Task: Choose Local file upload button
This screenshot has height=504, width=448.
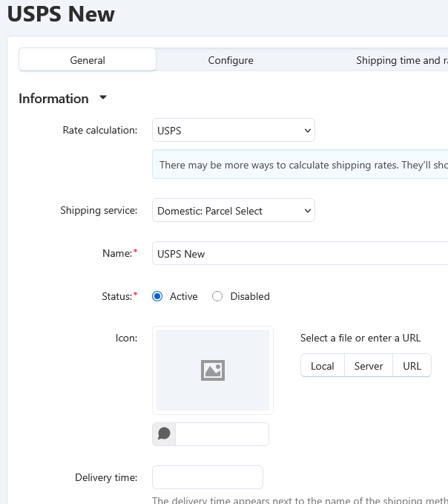Action: [x=322, y=366]
